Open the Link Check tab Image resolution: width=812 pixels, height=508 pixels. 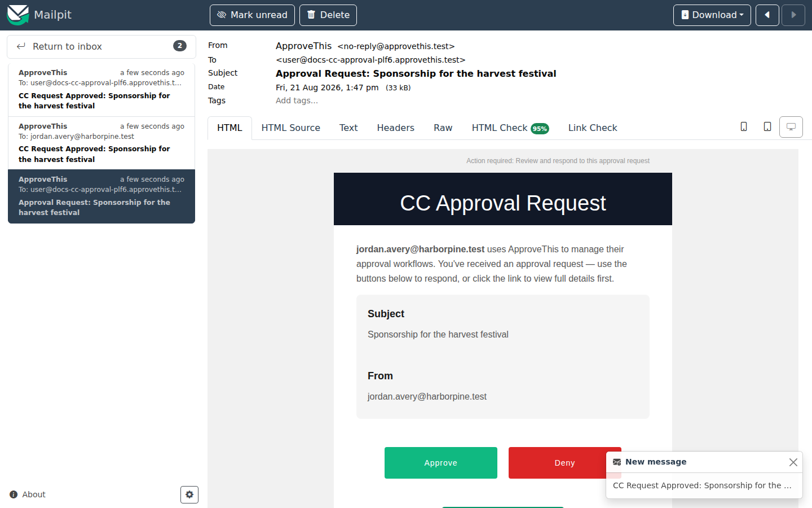pyautogui.click(x=593, y=128)
